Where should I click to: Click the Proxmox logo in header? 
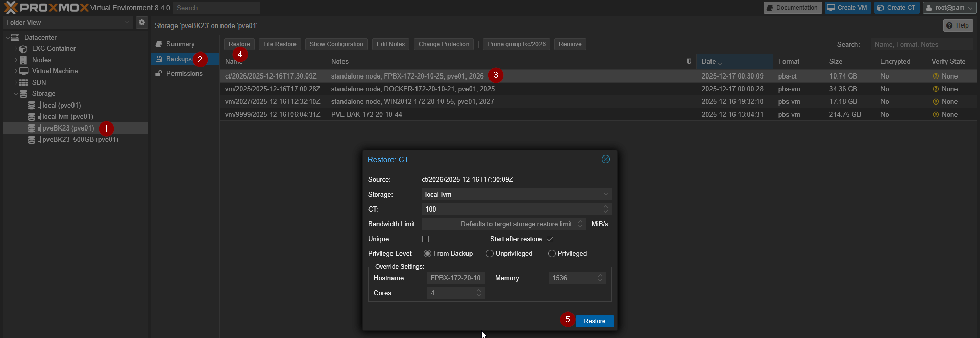click(x=46, y=8)
